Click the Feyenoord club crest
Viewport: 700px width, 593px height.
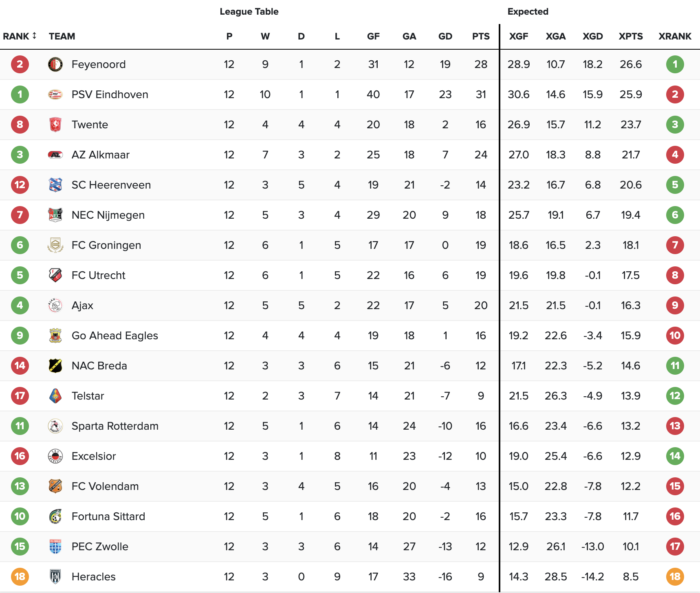point(55,64)
